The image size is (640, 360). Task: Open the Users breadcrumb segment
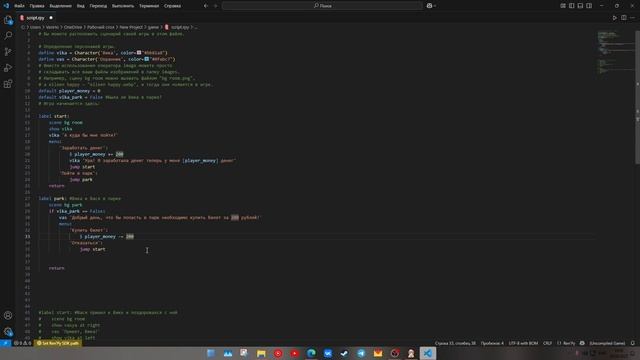tap(36, 27)
